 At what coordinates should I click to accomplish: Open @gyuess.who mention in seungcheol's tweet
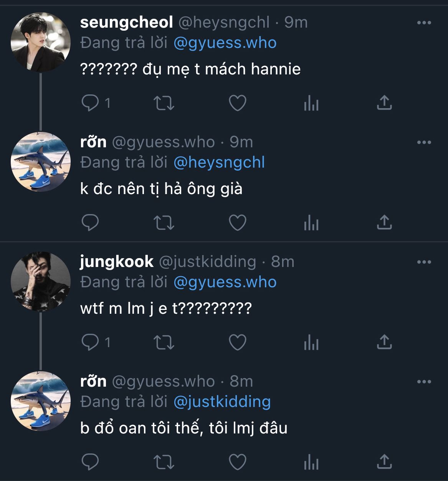[x=225, y=43]
